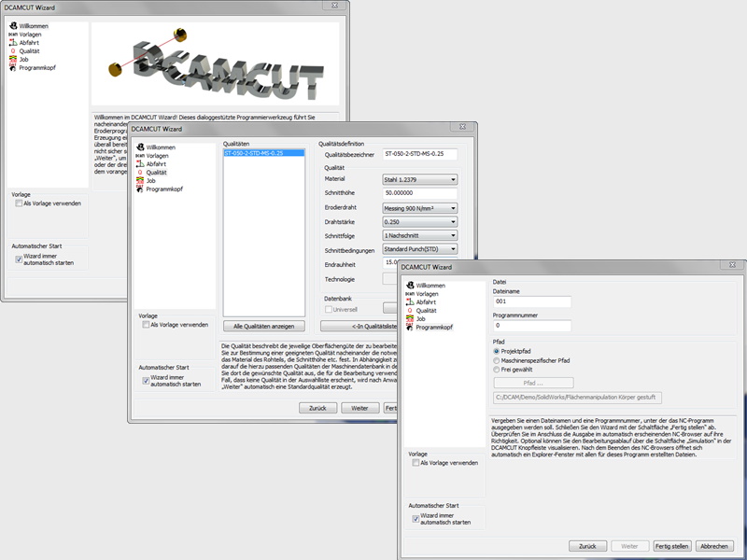
Task: Open the Schnittbedingungen dropdown showing Standard Punch
Action: [x=419, y=249]
